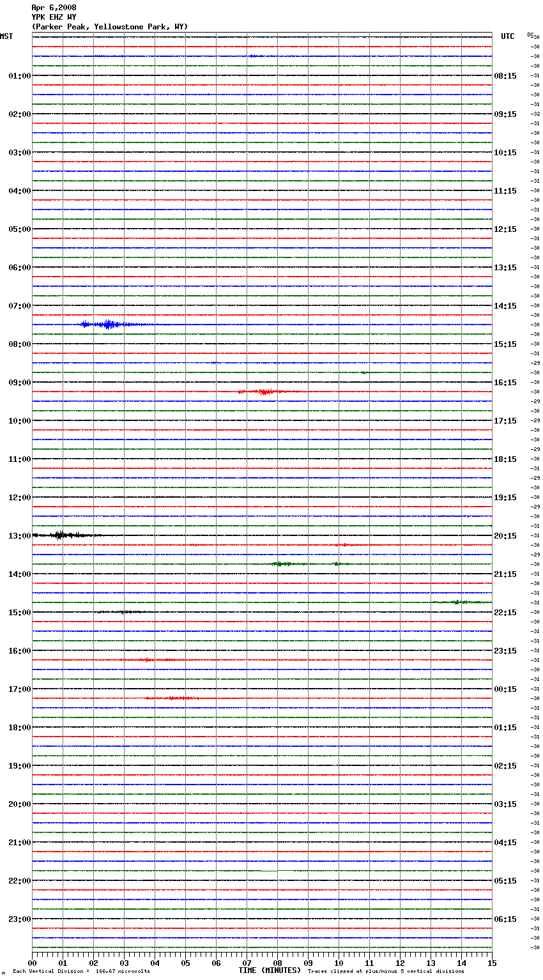Click minute tick "12" on bottom axis
Viewport: 543px width, 980px height.
coord(400,963)
